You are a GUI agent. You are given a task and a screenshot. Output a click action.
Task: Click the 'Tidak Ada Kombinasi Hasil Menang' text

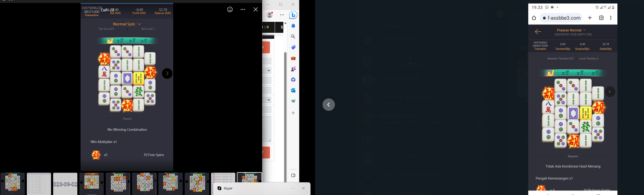tap(573, 166)
